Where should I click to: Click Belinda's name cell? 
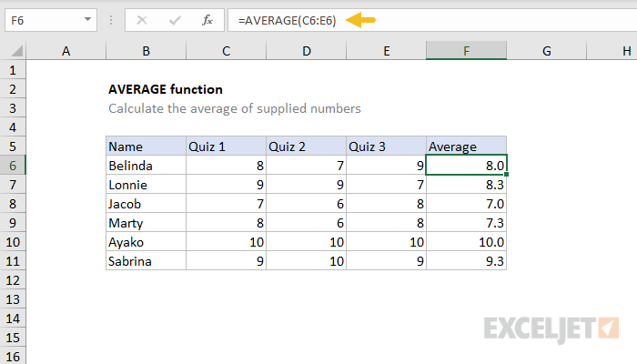146,166
